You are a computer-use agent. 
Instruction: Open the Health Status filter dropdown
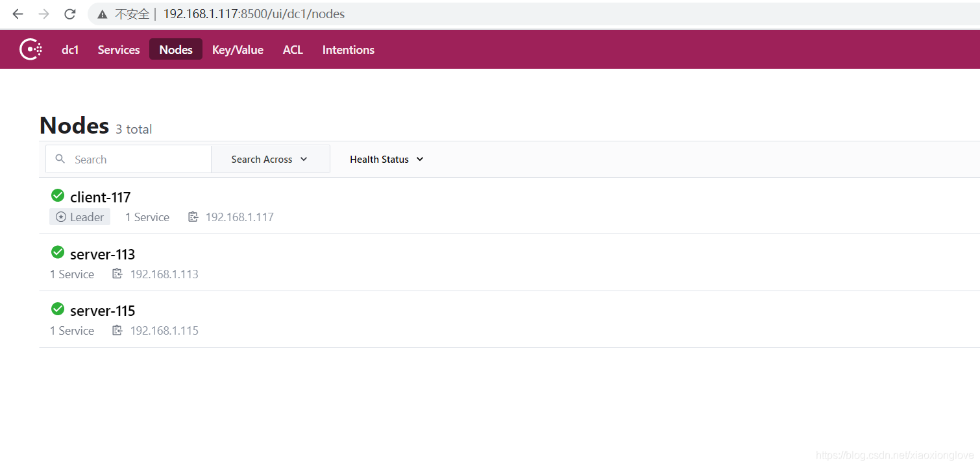coord(386,159)
